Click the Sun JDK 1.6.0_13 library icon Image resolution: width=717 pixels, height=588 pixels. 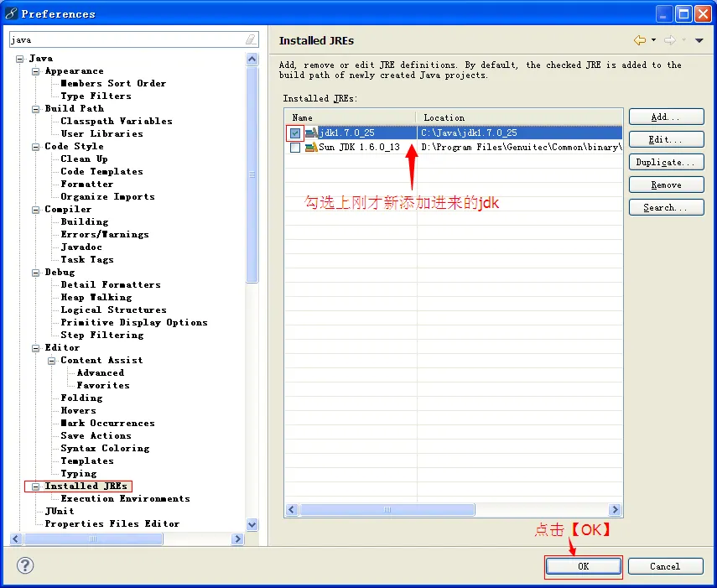pyautogui.click(x=311, y=148)
